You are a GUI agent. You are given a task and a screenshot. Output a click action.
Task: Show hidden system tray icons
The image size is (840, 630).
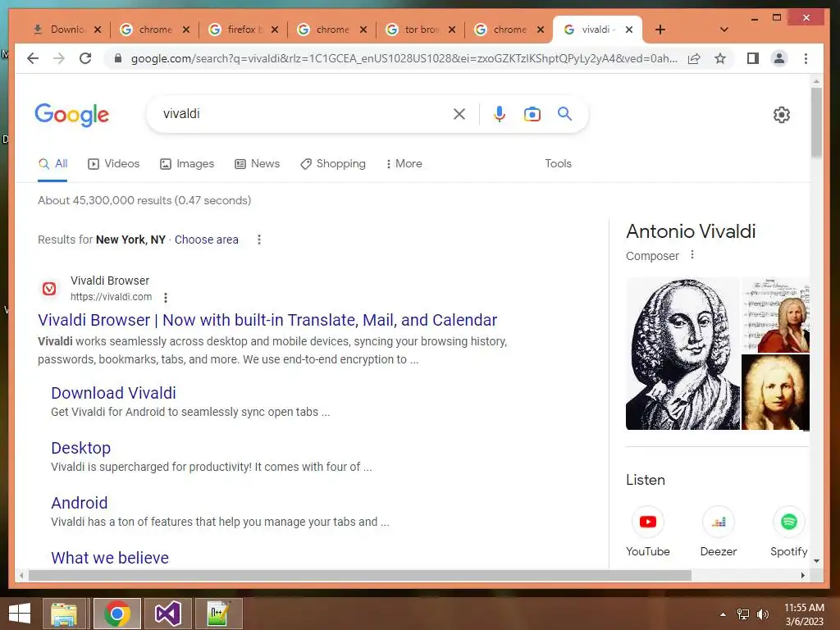click(723, 614)
